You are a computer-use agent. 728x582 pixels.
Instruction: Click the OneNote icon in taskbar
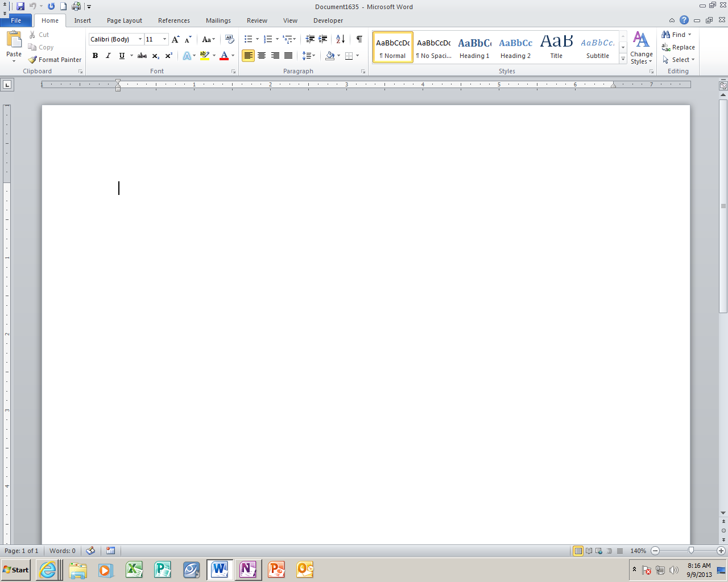(248, 569)
